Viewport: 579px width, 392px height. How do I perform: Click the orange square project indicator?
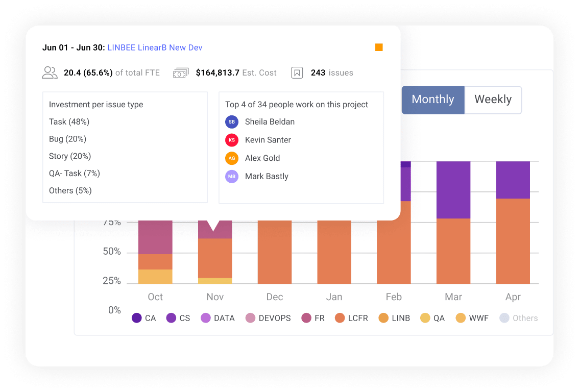379,47
